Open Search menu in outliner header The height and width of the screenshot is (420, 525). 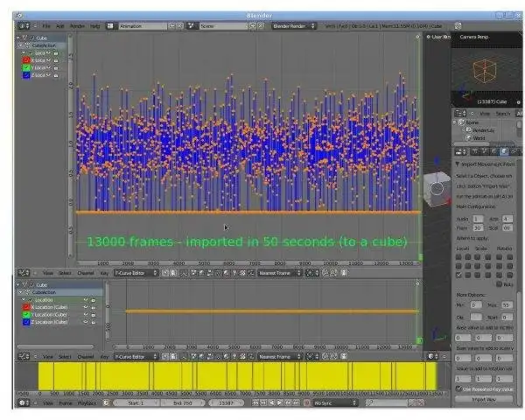pyautogui.click(x=502, y=114)
